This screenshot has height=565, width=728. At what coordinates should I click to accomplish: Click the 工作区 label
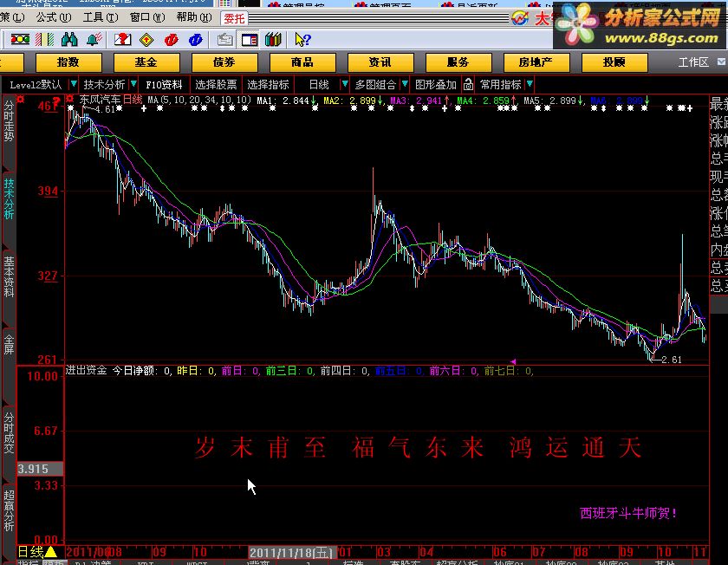click(x=693, y=62)
